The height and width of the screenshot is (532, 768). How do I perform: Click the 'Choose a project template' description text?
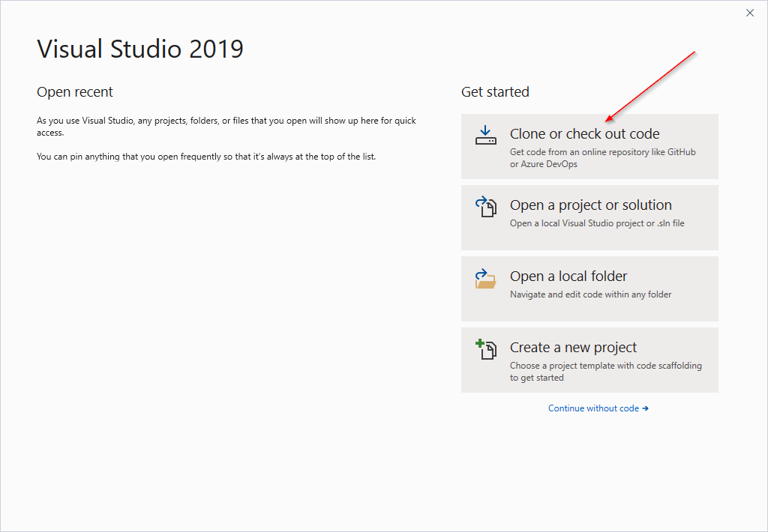click(x=605, y=372)
